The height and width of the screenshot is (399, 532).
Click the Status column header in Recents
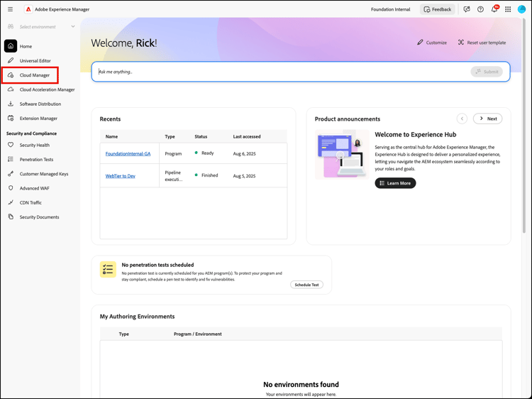(x=201, y=136)
